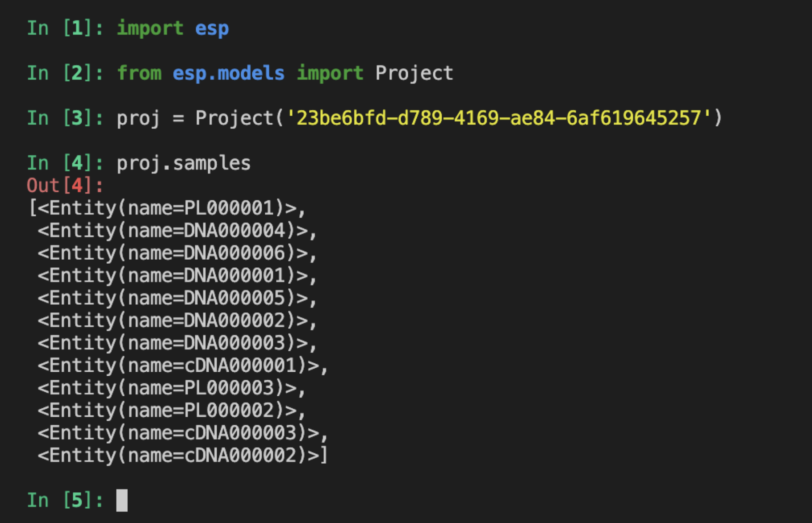Click the Project class name in import line
This screenshot has height=523, width=812.
[414, 74]
